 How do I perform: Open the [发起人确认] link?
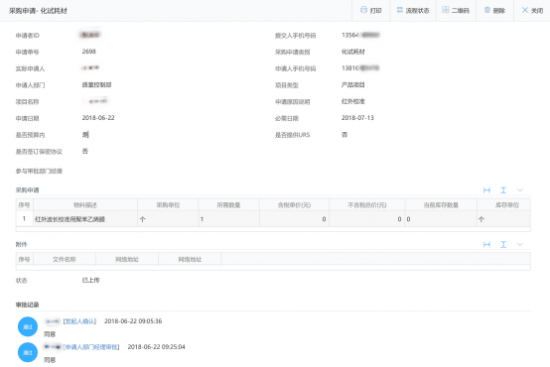tap(80, 321)
